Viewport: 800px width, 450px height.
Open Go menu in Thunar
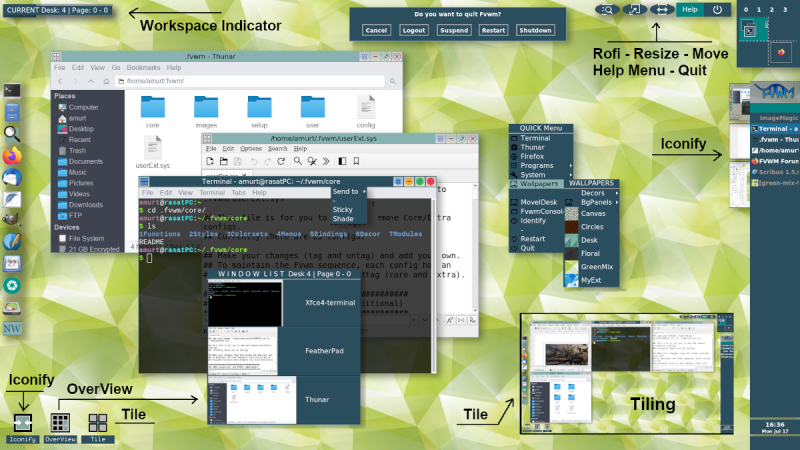(116, 67)
